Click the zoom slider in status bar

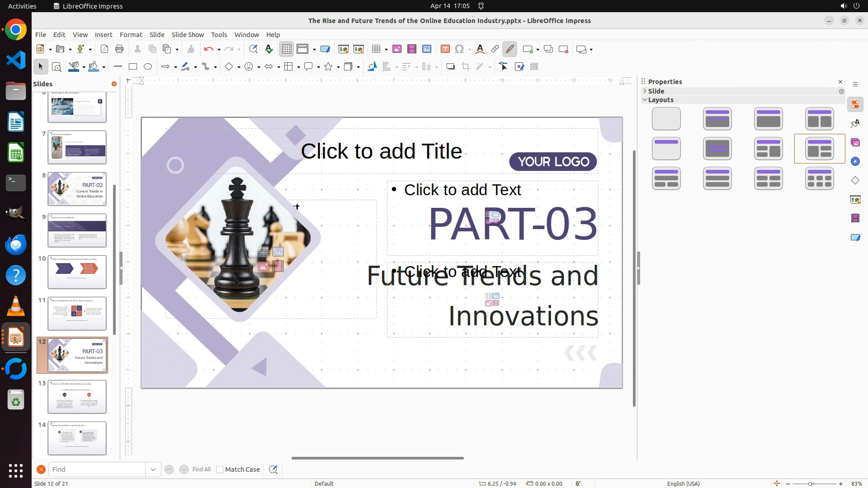(810, 483)
